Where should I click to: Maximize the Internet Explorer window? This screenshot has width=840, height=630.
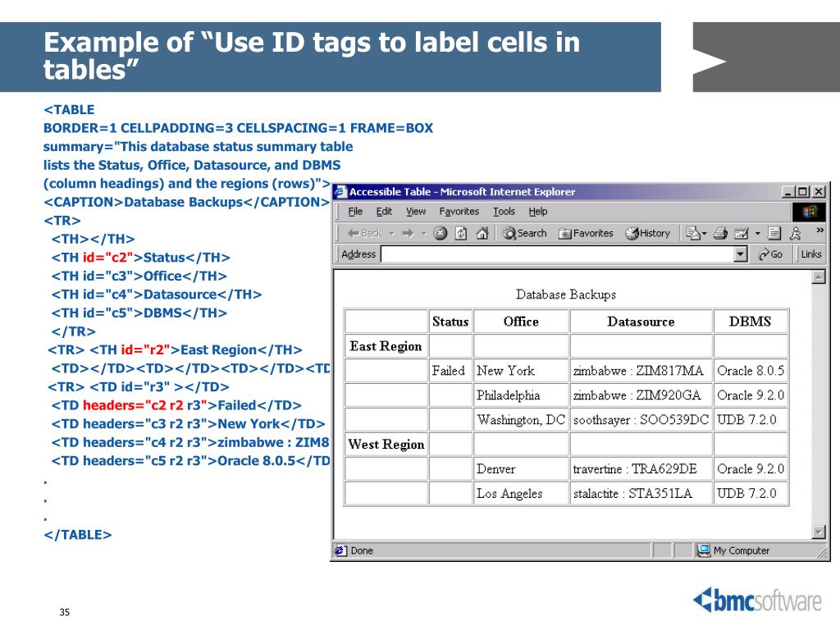[802, 191]
